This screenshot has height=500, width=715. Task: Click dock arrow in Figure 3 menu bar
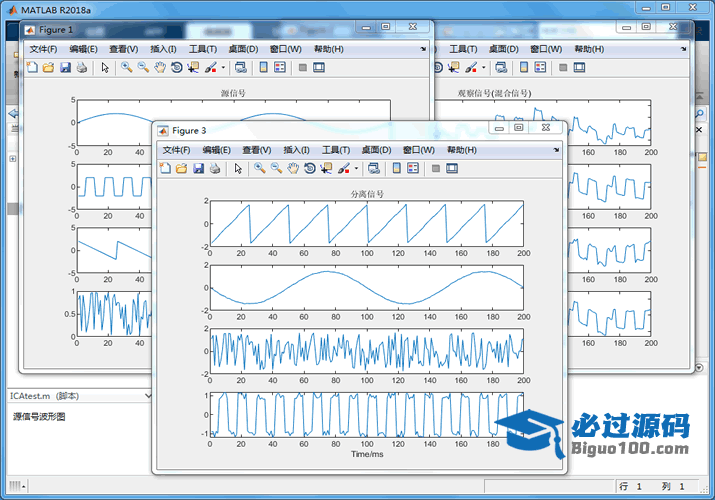556,150
